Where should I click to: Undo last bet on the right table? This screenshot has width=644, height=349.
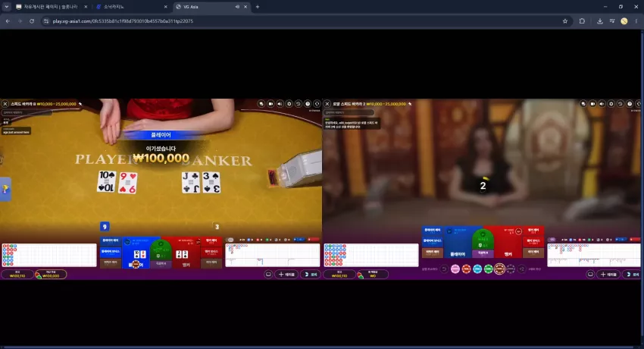(x=444, y=269)
